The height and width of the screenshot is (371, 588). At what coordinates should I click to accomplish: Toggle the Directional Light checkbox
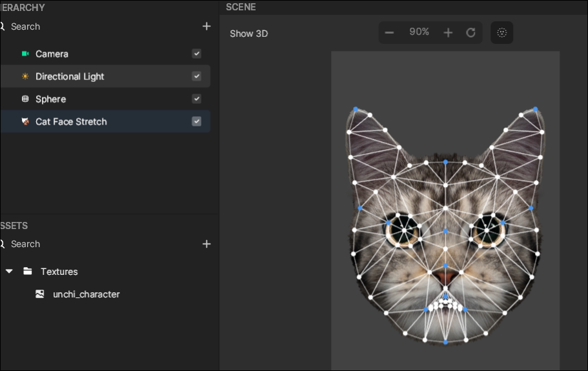(x=196, y=76)
